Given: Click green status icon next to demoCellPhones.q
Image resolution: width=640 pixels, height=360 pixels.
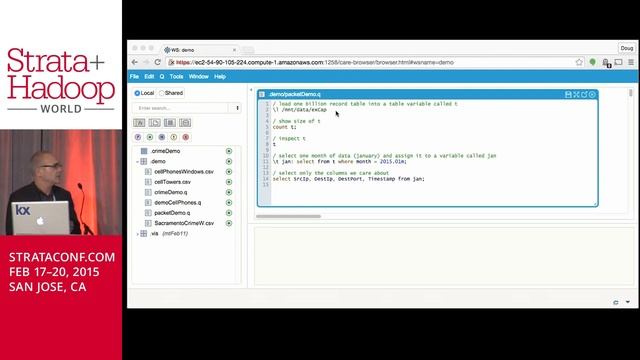Looking at the screenshot, I should (229, 202).
